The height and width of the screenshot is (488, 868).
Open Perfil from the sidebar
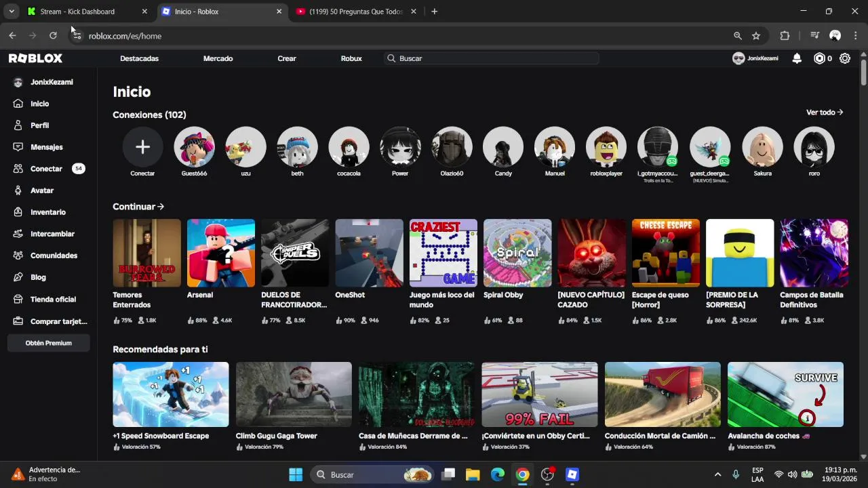(x=39, y=125)
